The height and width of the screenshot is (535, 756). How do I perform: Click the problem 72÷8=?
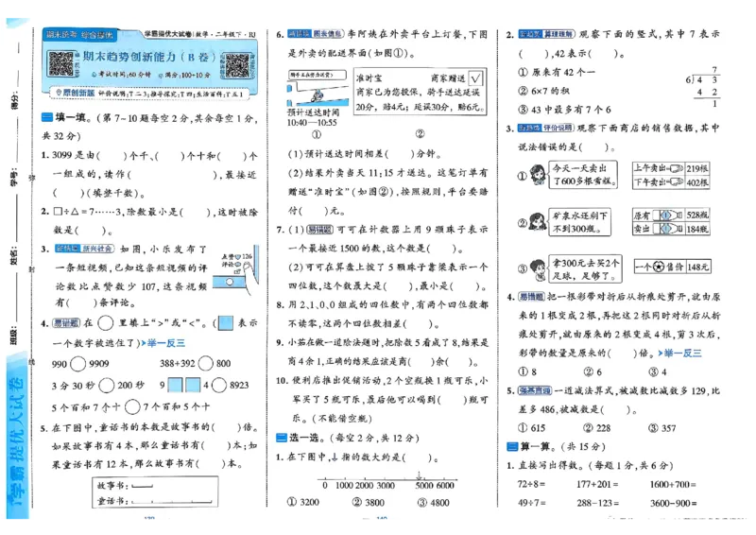(532, 484)
